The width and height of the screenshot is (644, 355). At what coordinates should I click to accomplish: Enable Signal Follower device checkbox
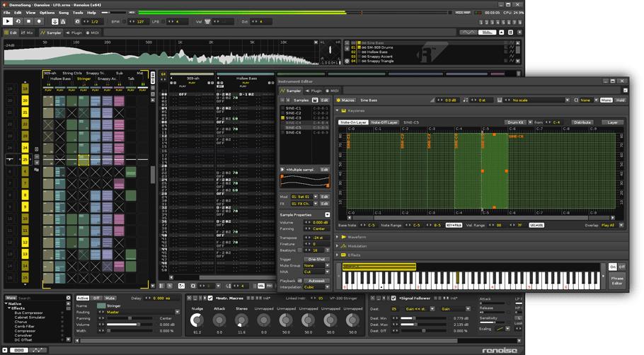393,298
